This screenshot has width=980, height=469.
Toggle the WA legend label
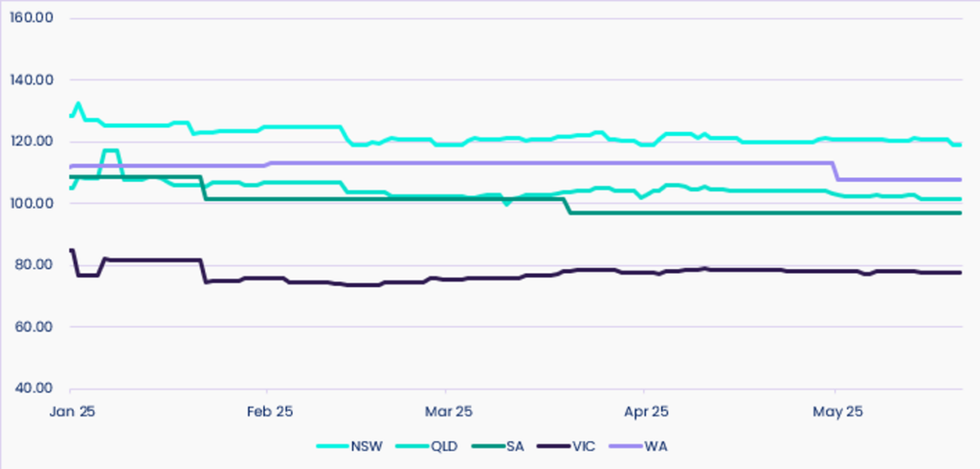[655, 446]
